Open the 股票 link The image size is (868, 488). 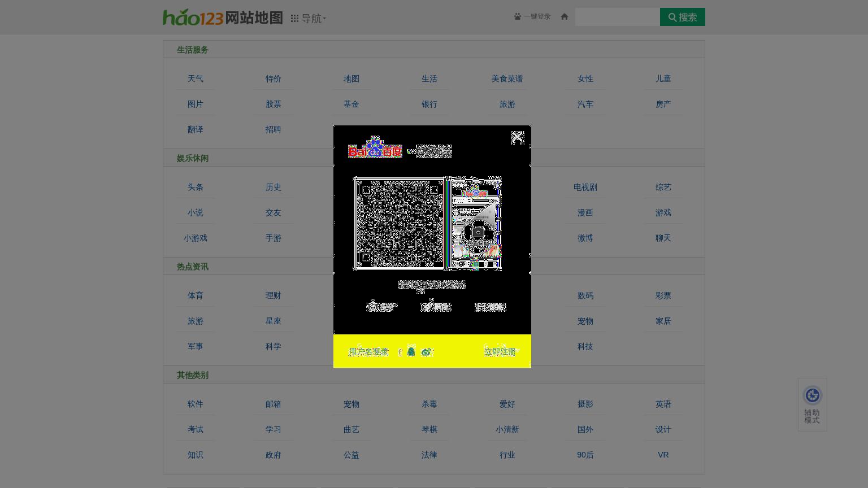[274, 104]
